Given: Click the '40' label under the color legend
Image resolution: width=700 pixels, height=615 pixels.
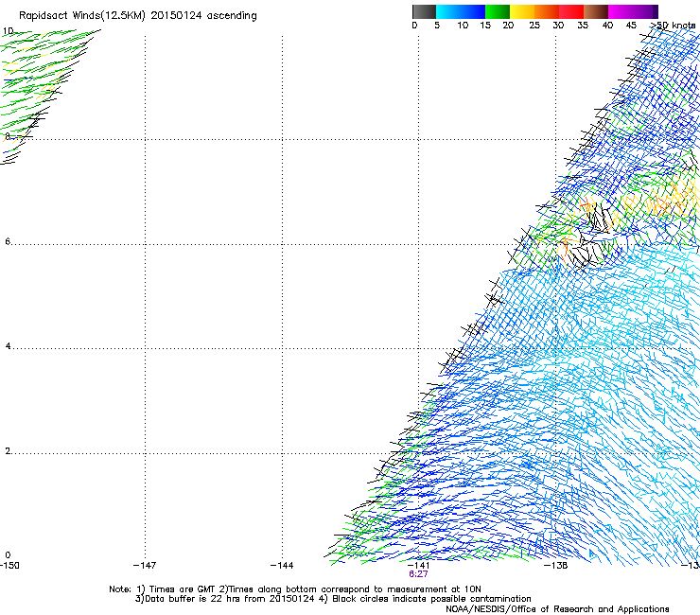Looking at the screenshot, I should coord(607,26).
